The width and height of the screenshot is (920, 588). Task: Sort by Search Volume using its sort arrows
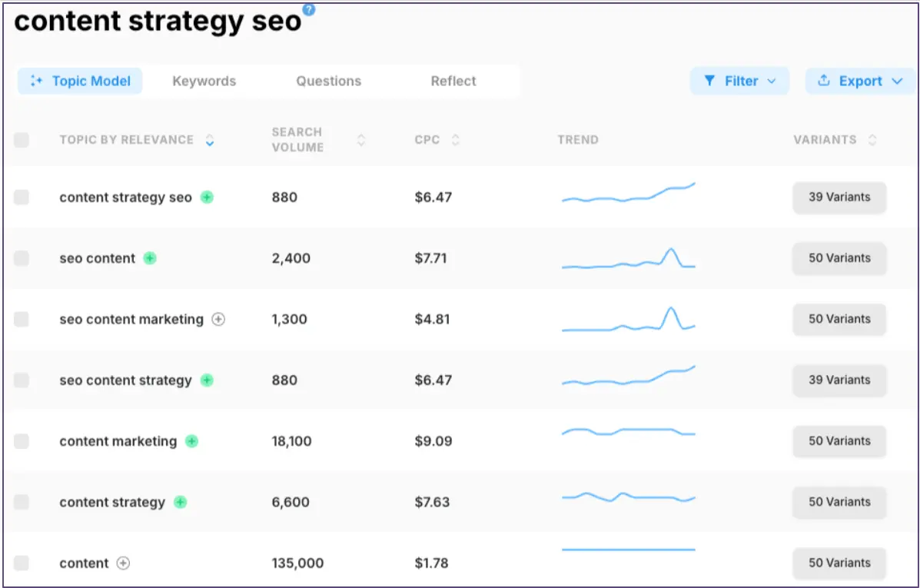(x=360, y=140)
